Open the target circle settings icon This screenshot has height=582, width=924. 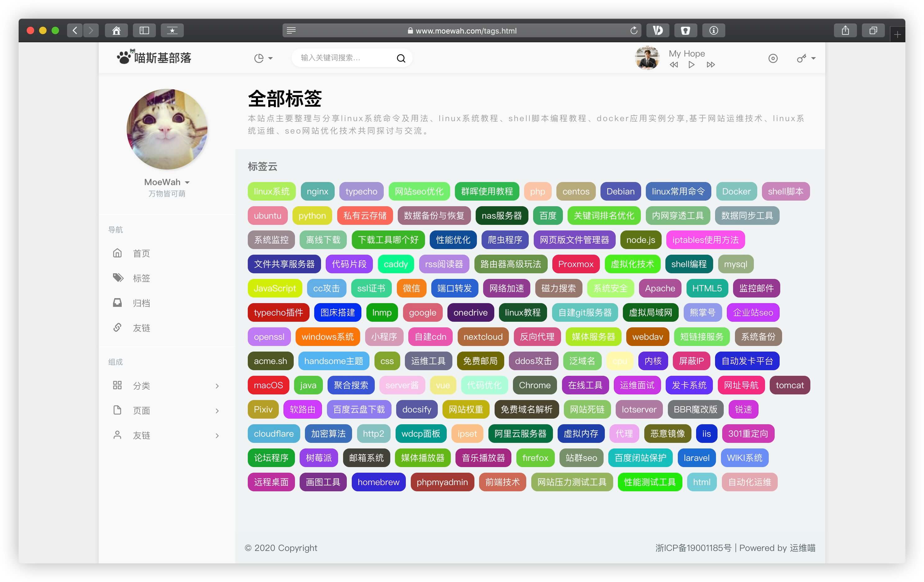pos(773,58)
